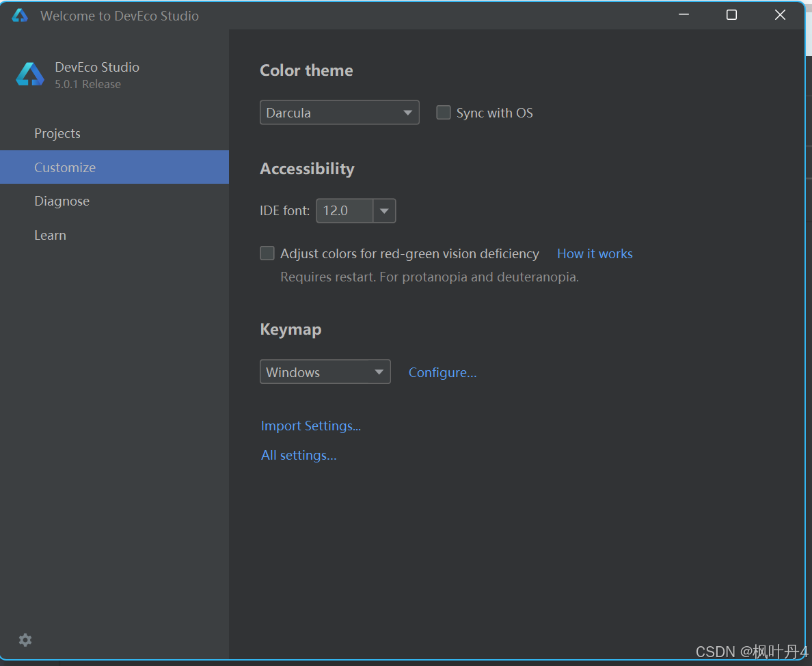This screenshot has height=666, width=812.
Task: Enable red-green vision deficiency color adjustment
Action: pyautogui.click(x=267, y=253)
